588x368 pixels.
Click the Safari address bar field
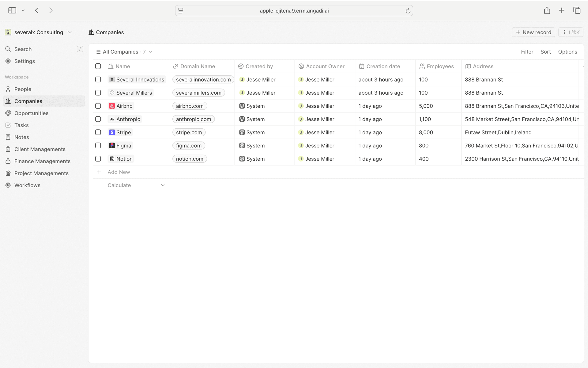pyautogui.click(x=294, y=11)
